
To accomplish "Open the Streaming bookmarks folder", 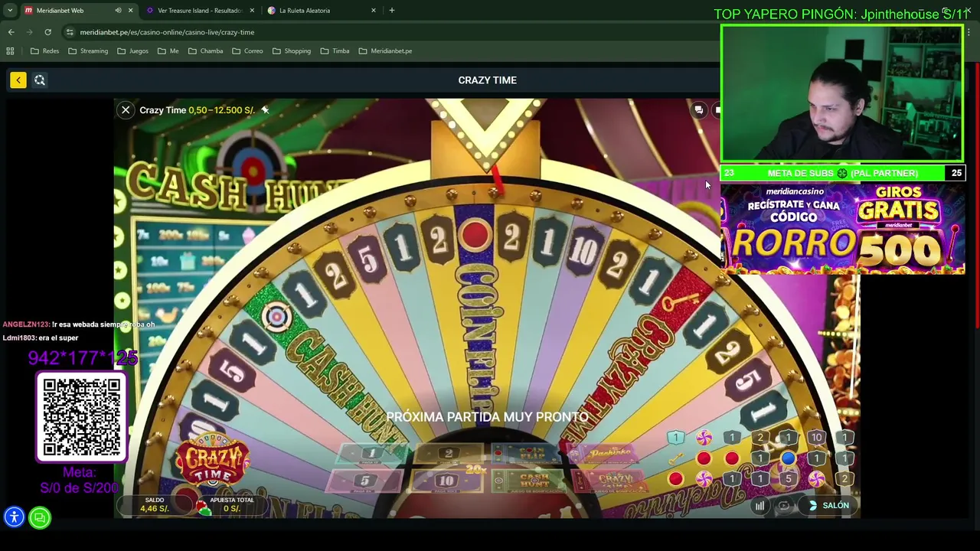I will (x=88, y=51).
